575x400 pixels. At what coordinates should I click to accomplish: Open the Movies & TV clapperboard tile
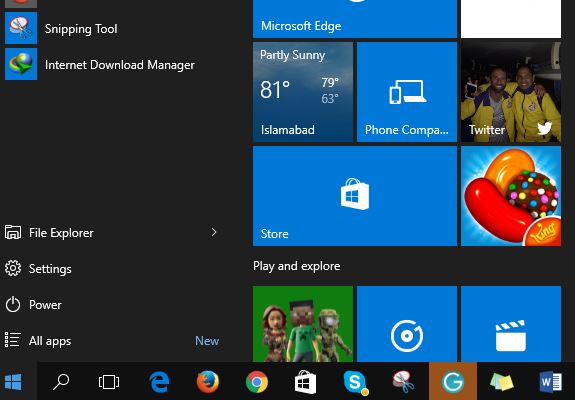511,324
